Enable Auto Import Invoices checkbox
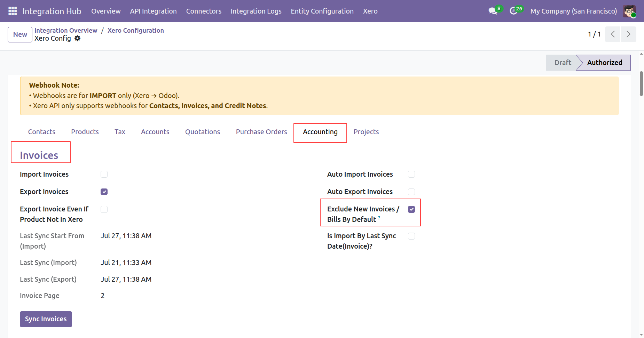The width and height of the screenshot is (644, 338). pos(411,174)
